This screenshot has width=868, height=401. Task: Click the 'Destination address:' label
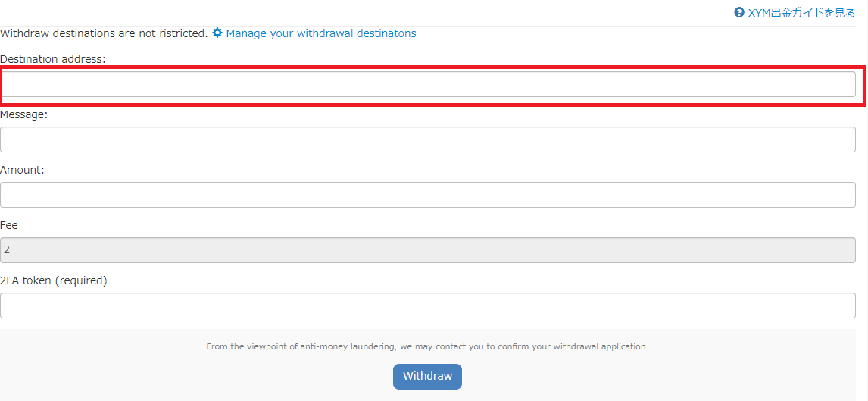52,59
